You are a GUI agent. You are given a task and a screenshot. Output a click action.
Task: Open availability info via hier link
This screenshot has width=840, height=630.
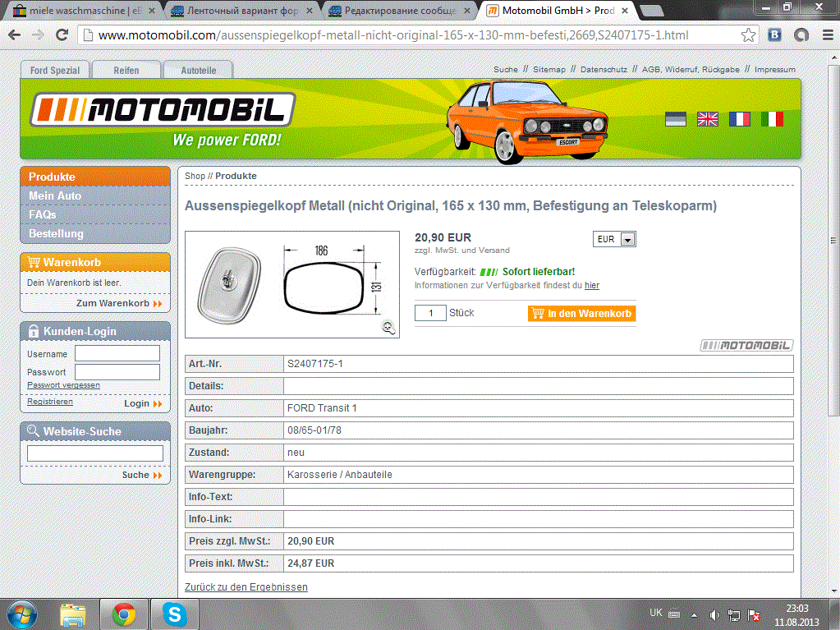coord(592,285)
